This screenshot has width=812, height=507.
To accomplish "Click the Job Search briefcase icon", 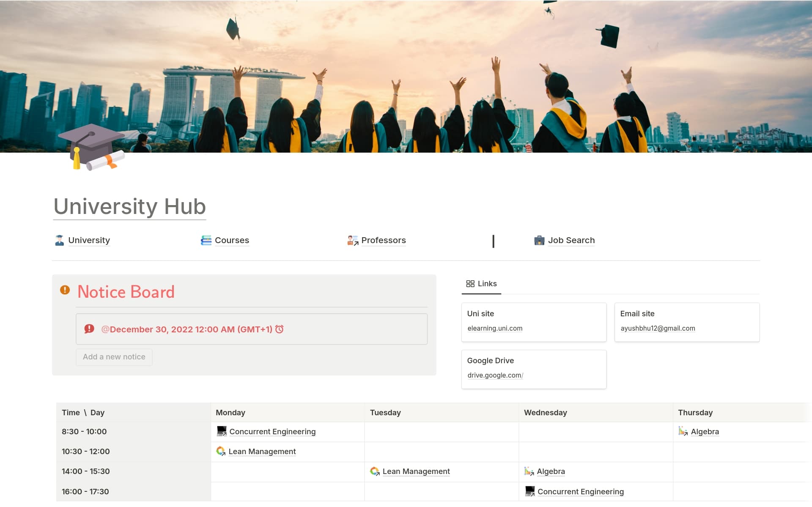I will click(x=539, y=240).
